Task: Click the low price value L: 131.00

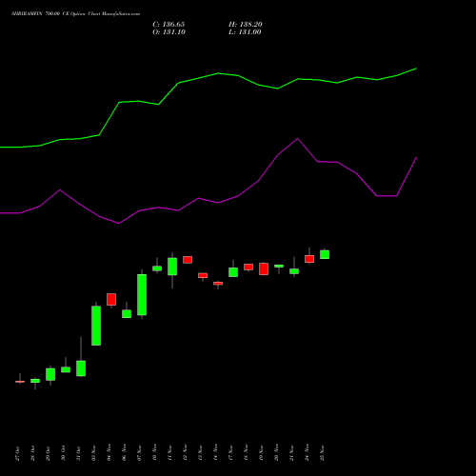Action: [x=245, y=32]
